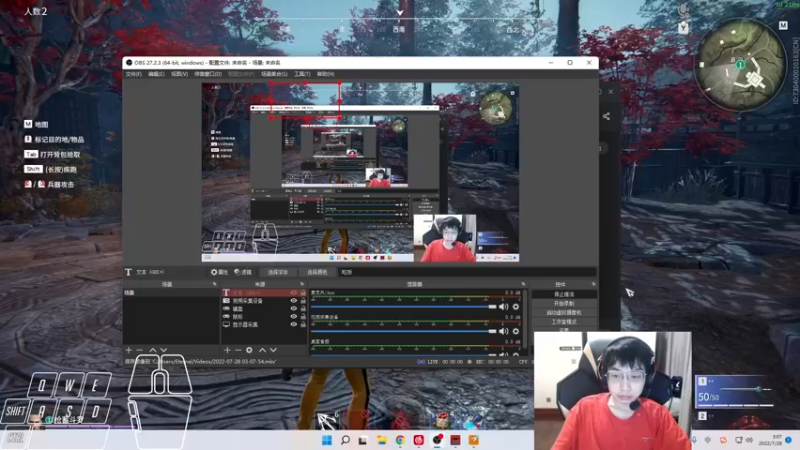The image size is (800, 450).
Task: Toggle lock of text source
Action: click(303, 293)
